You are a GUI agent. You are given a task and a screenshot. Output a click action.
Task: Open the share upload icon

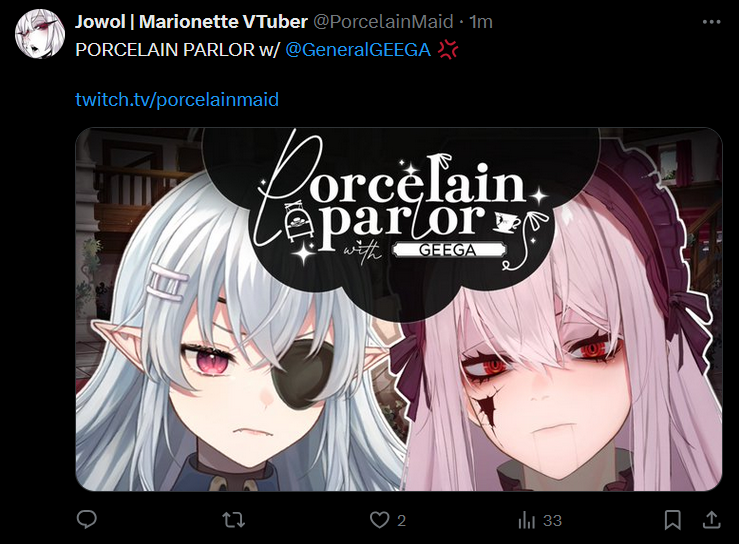point(712,519)
